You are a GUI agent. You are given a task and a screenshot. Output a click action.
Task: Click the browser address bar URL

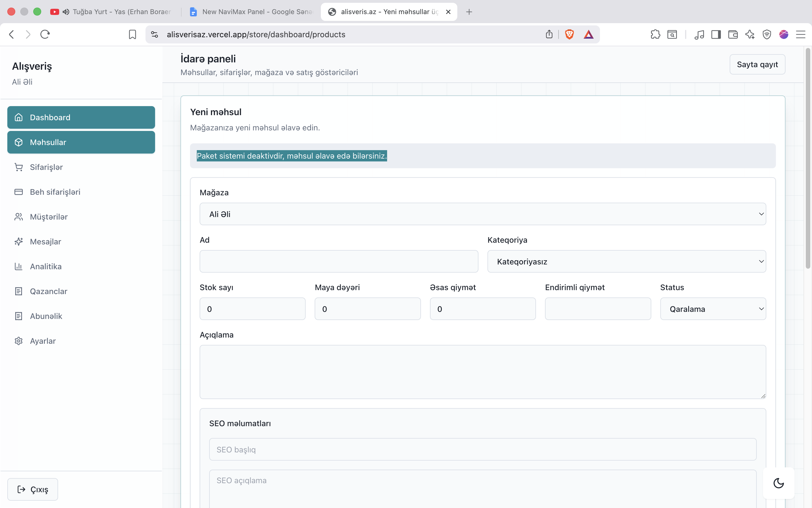click(x=256, y=34)
